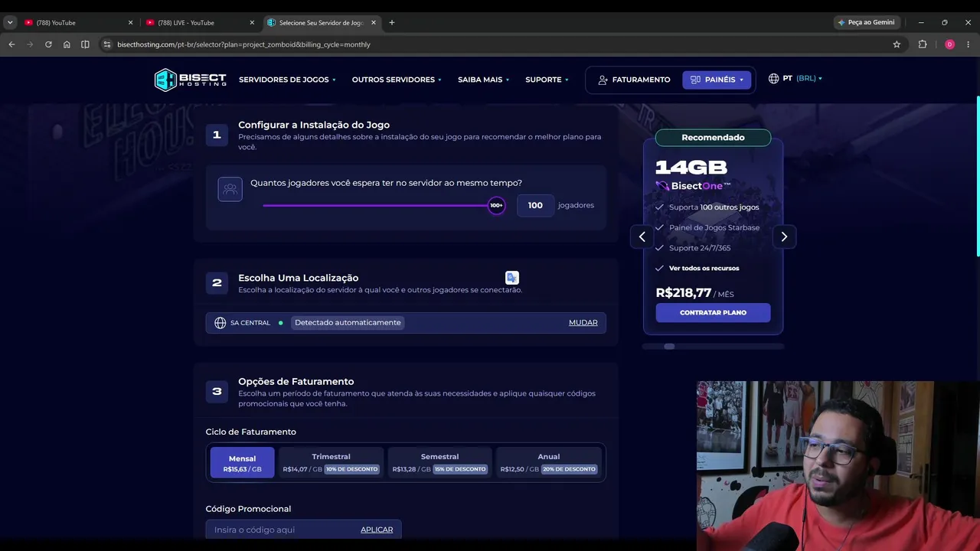Click Ver todos os recursos
This screenshot has width=980, height=551.
[x=704, y=268]
